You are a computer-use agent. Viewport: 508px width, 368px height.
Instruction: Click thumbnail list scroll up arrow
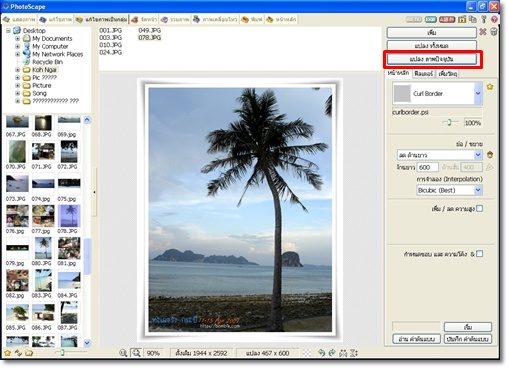coord(87,119)
